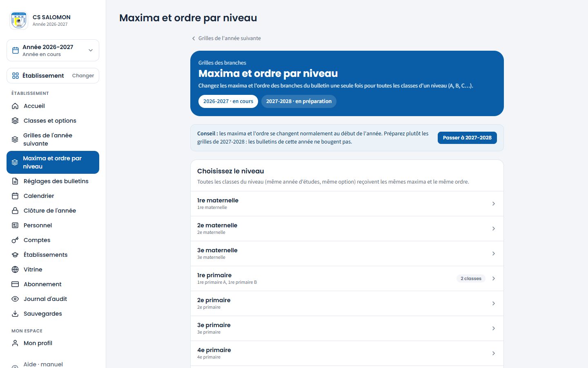The width and height of the screenshot is (588, 368).
Task: Click the Passer à 2027-2028 button
Action: [467, 138]
